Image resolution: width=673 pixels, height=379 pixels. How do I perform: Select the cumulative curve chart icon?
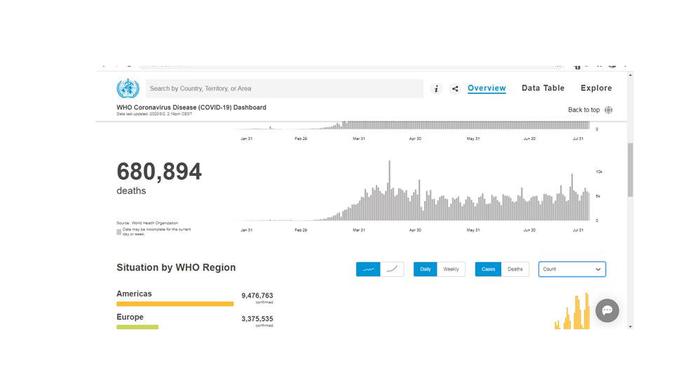tap(392, 269)
